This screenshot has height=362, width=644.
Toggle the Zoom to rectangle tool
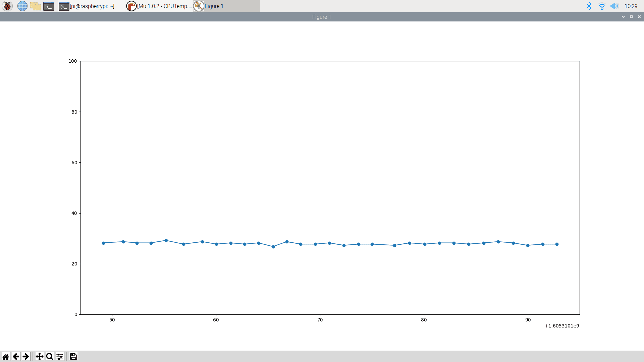coord(50,356)
